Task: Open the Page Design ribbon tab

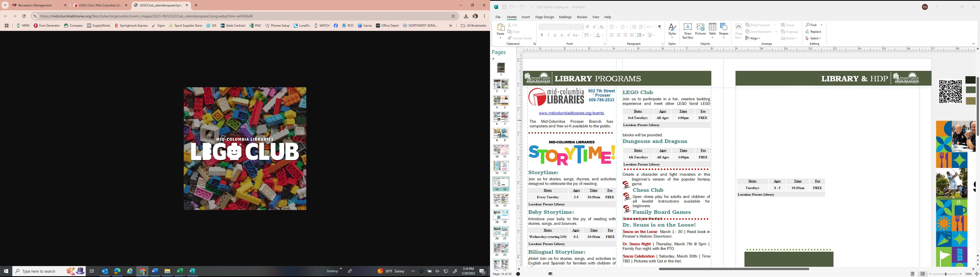Action: (x=544, y=17)
